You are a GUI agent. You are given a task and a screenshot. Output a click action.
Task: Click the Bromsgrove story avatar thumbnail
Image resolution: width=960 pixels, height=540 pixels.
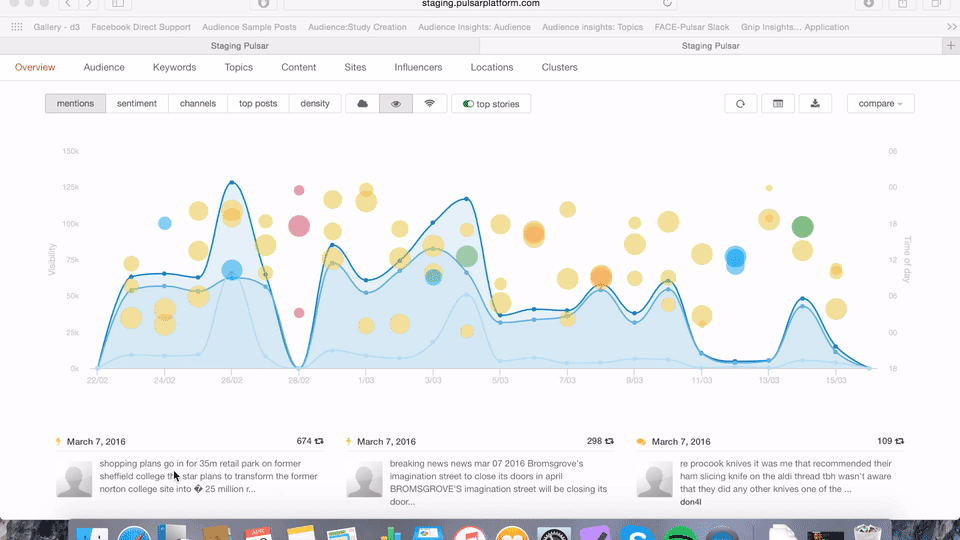(364, 481)
